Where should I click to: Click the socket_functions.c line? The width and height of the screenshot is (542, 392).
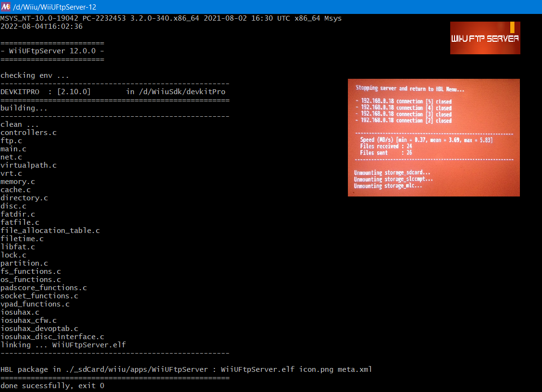coord(39,296)
